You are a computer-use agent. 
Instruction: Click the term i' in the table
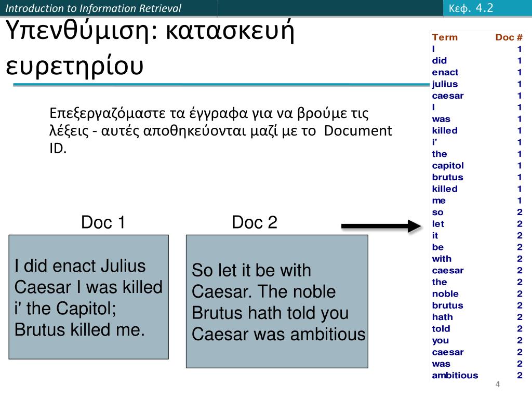click(x=435, y=142)
